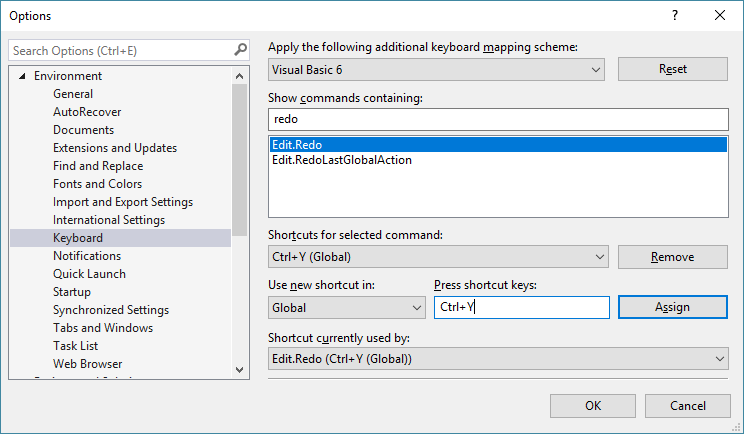Open the Shortcuts for selected command dropdown

click(438, 257)
